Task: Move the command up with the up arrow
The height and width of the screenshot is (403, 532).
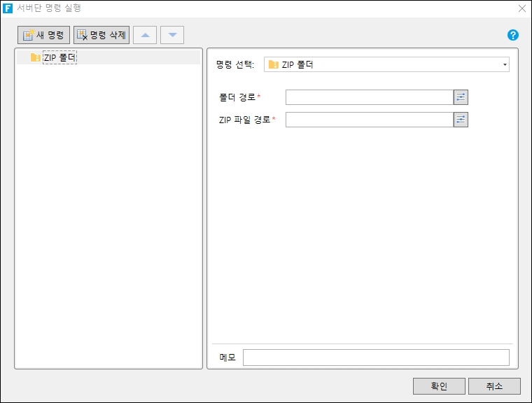Action: tap(145, 35)
